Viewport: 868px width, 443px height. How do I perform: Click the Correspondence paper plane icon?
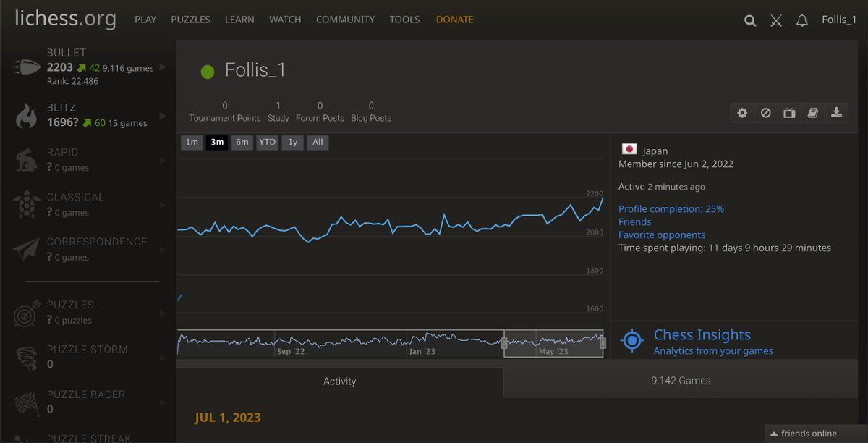click(25, 250)
